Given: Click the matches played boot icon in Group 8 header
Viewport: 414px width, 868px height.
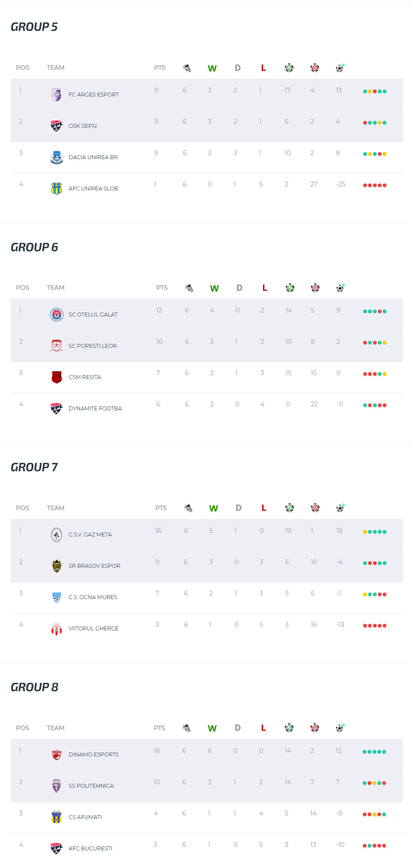Looking at the screenshot, I should pos(187,728).
